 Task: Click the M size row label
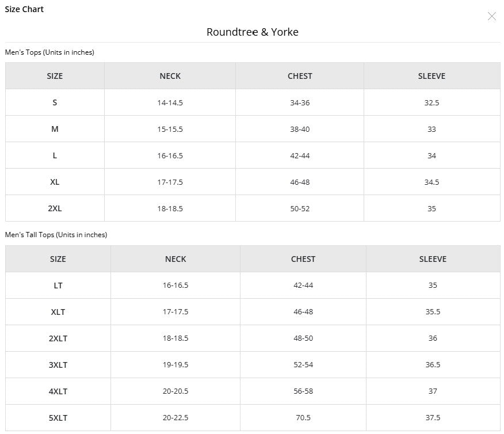55,129
